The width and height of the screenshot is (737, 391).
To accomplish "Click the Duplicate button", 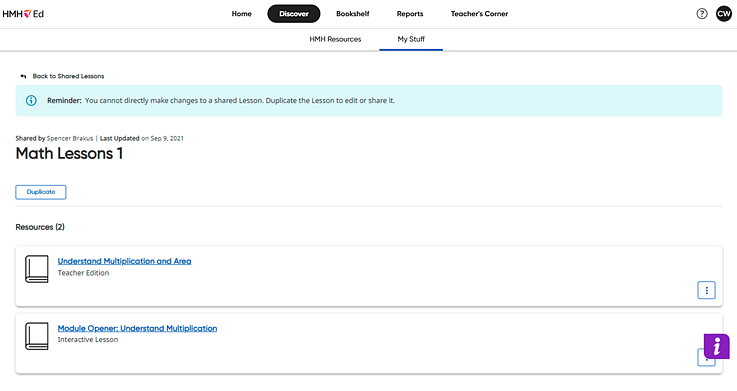I will 41,192.
